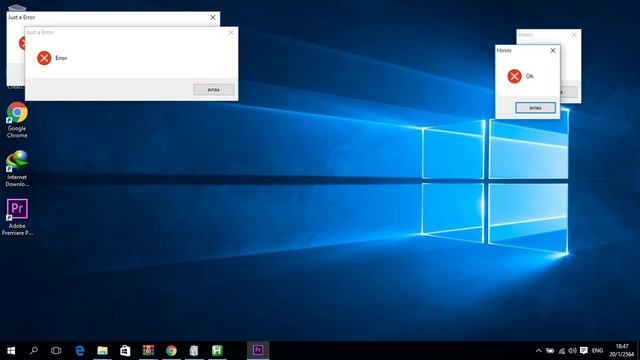Open the Windows Start menu
This screenshot has height=360, width=640.
tap(11, 351)
